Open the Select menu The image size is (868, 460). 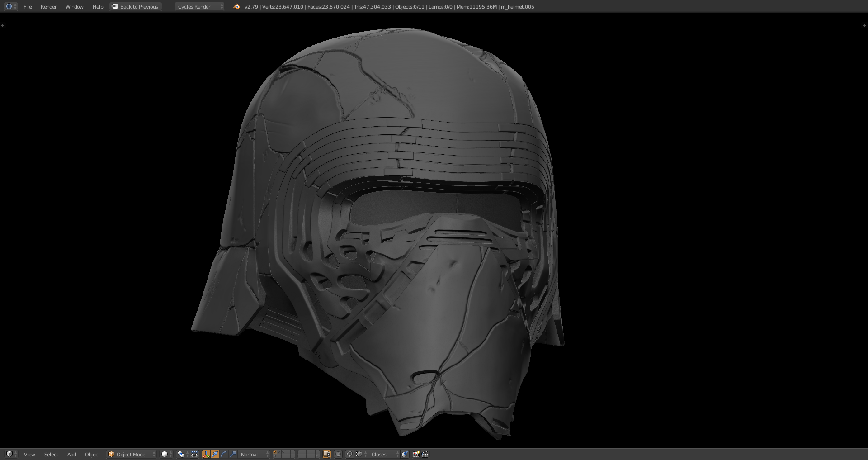point(51,455)
